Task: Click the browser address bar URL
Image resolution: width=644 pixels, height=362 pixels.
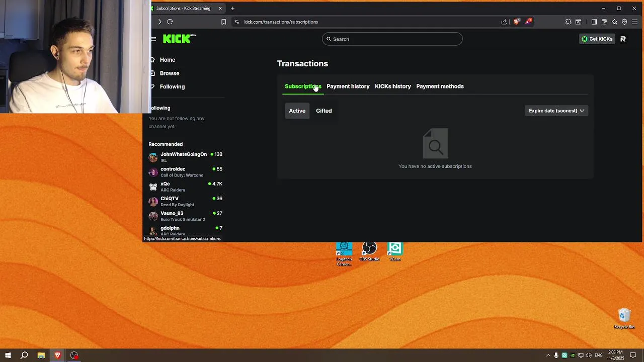Action: 281,22
